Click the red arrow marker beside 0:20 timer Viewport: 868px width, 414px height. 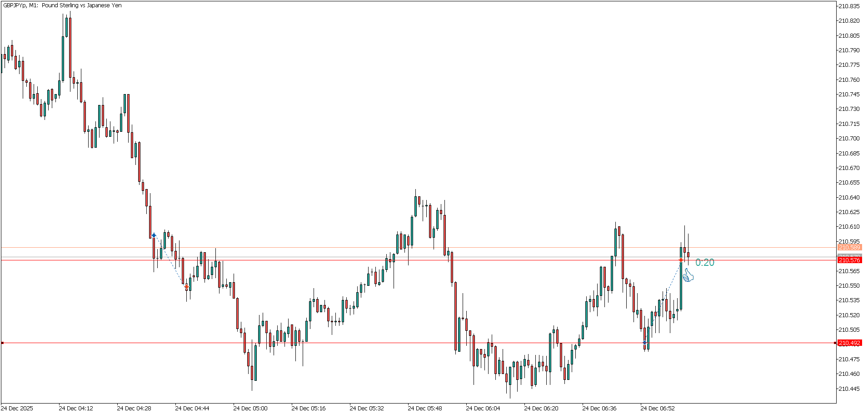tap(681, 260)
